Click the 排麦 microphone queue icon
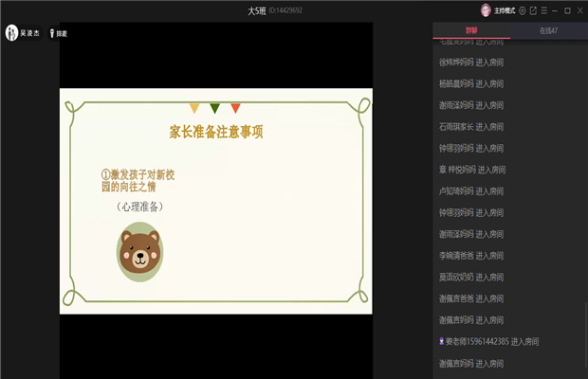The height and width of the screenshot is (379, 588). (x=52, y=32)
